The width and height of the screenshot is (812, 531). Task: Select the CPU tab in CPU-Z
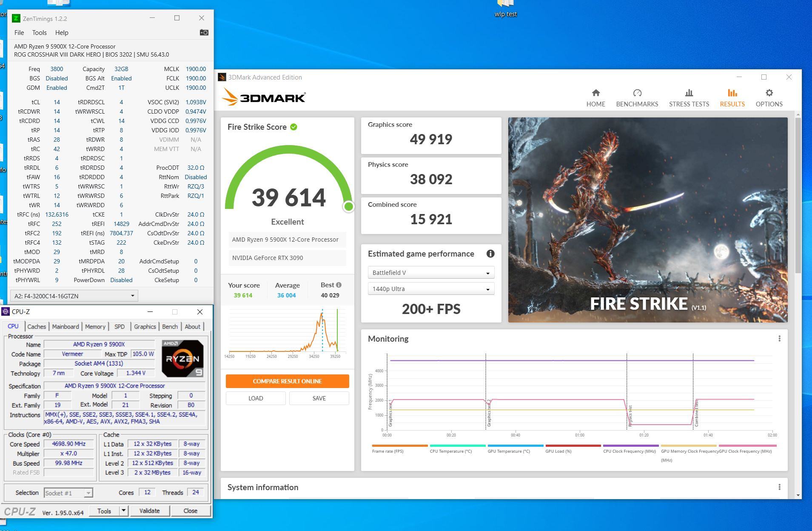[13, 326]
